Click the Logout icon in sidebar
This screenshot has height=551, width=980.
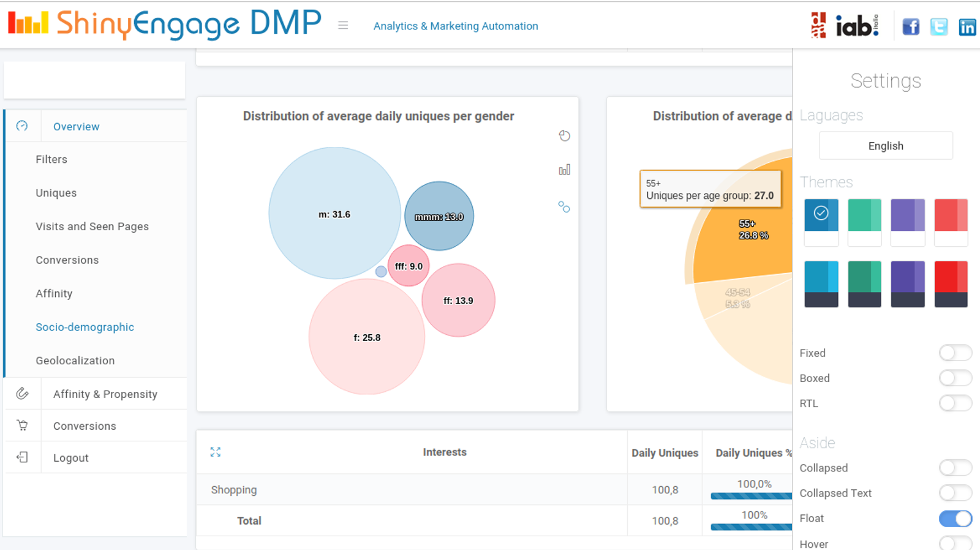[23, 457]
